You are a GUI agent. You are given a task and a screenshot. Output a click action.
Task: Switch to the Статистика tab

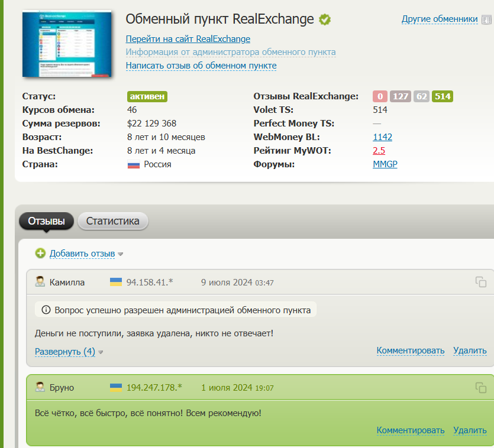pyautogui.click(x=112, y=221)
